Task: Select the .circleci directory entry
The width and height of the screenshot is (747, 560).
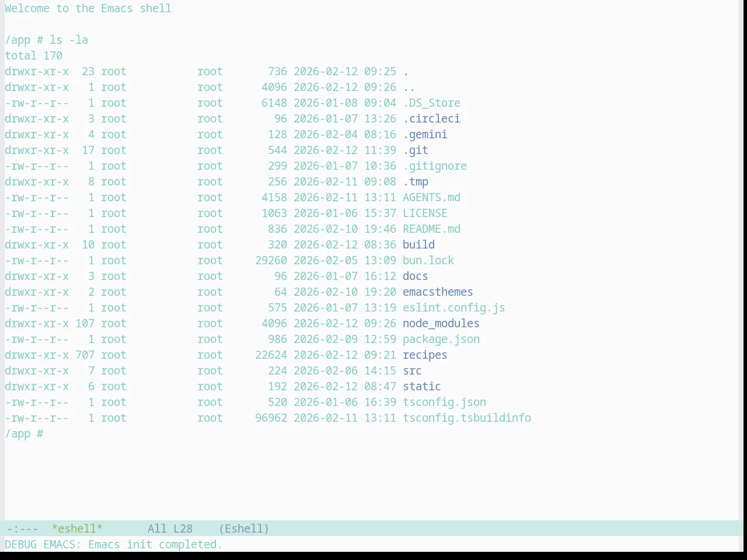Action: (431, 119)
